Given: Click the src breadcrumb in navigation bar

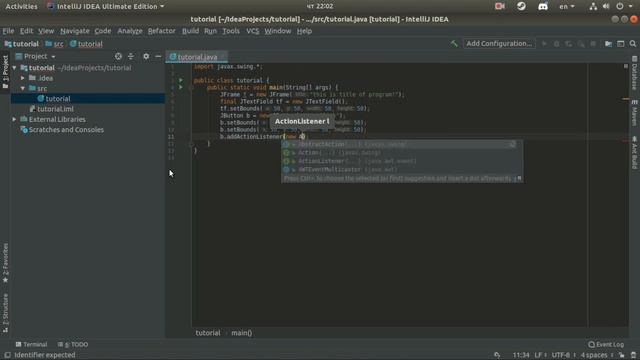Looking at the screenshot, I should 55,44.
